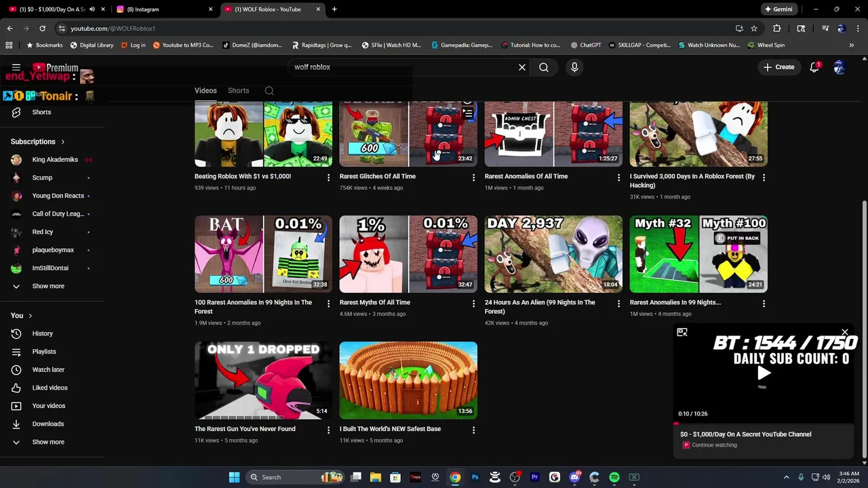Open options for Rarest Myths Of All Time
Screen dimensions: 868x488
pos(474,304)
